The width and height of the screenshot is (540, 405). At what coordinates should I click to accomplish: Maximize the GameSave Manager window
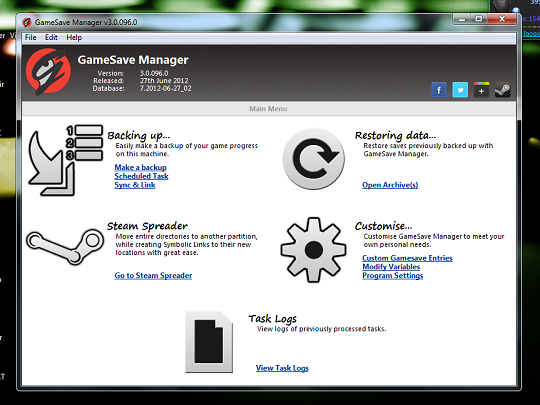[x=479, y=19]
